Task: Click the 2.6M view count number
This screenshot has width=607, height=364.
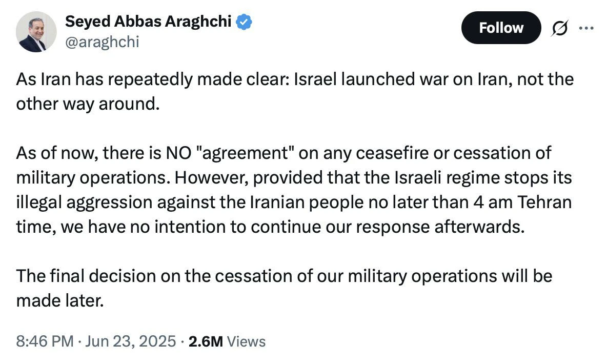Action: 206,341
